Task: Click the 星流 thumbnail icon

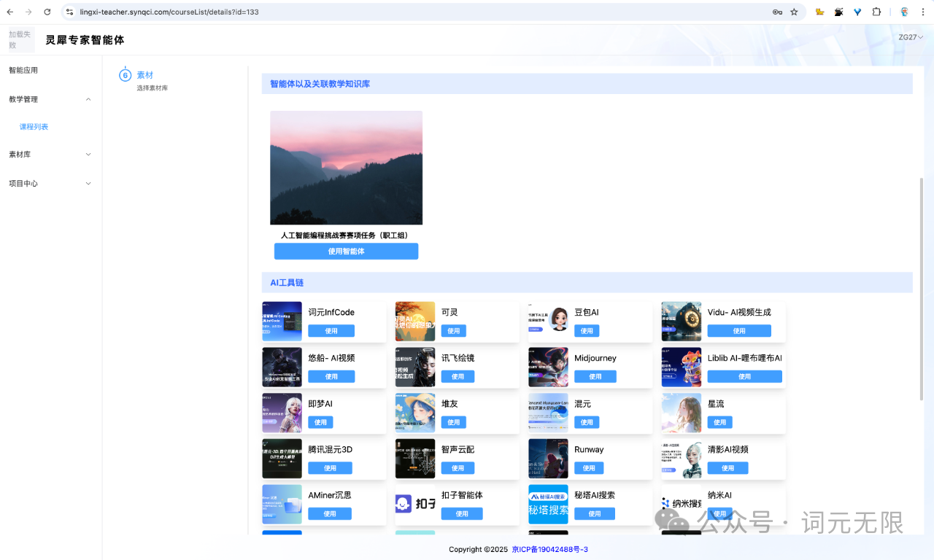Action: click(682, 413)
